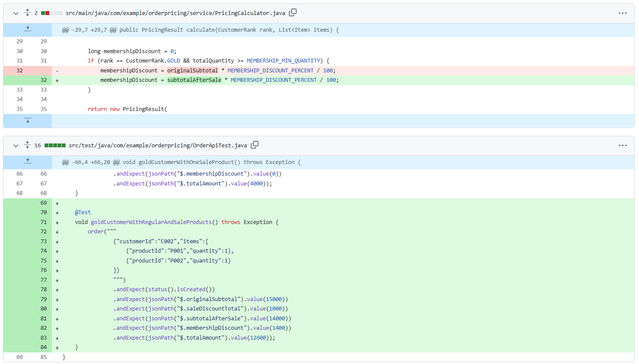This screenshot has width=639, height=364.
Task: Click the PricingCalculator.java diffstat color blocks
Action: 52,13
